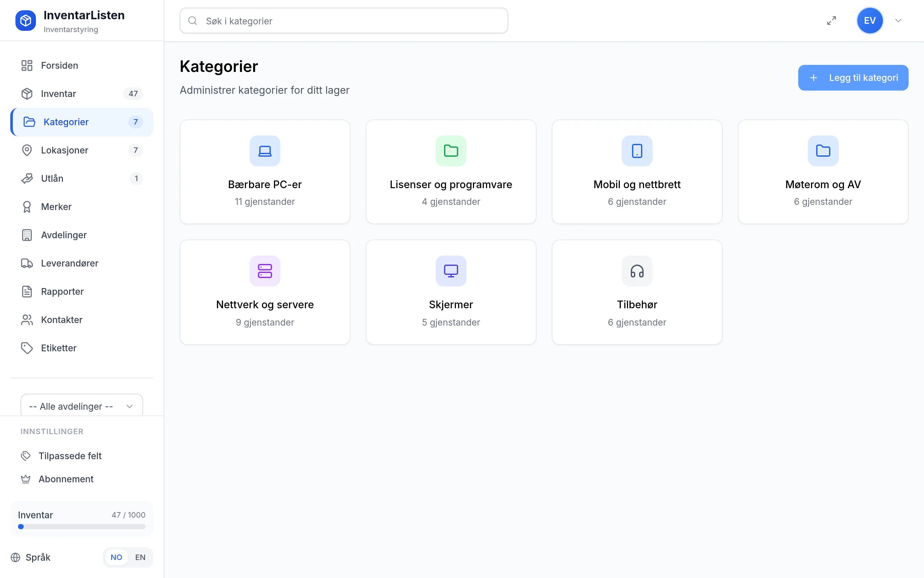Viewport: 924px width, 578px height.
Task: Open the Inventar menu item
Action: pyautogui.click(x=82, y=94)
